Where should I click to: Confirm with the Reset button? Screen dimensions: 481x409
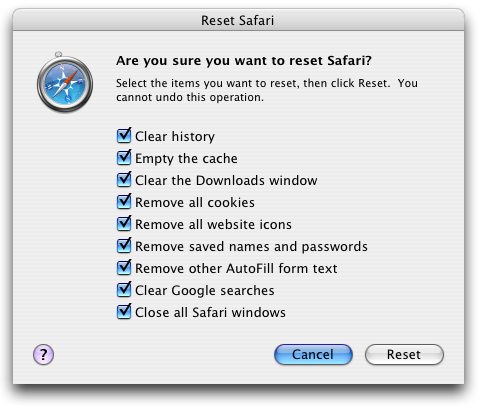[404, 354]
